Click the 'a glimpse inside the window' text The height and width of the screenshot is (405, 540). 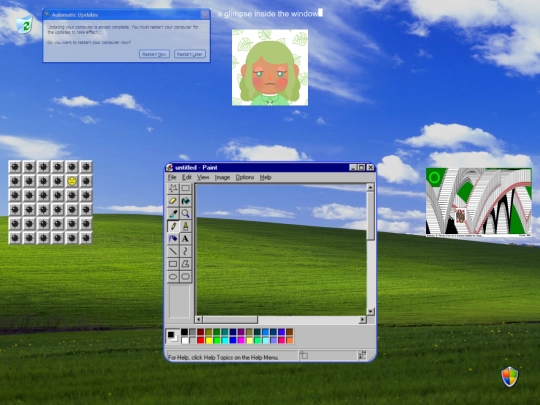click(x=268, y=14)
